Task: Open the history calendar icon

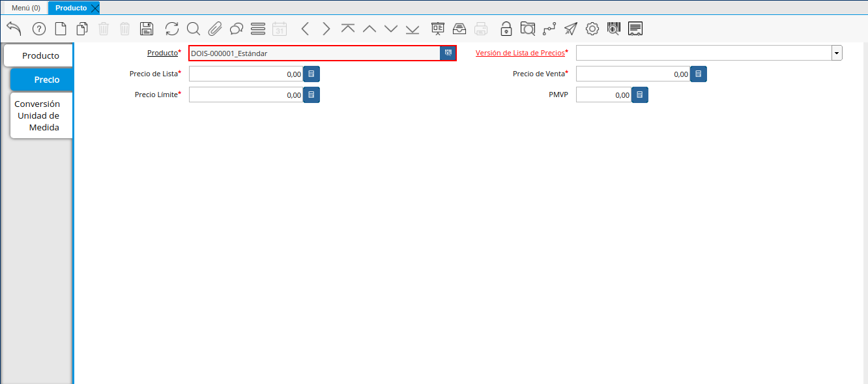Action: click(x=280, y=29)
